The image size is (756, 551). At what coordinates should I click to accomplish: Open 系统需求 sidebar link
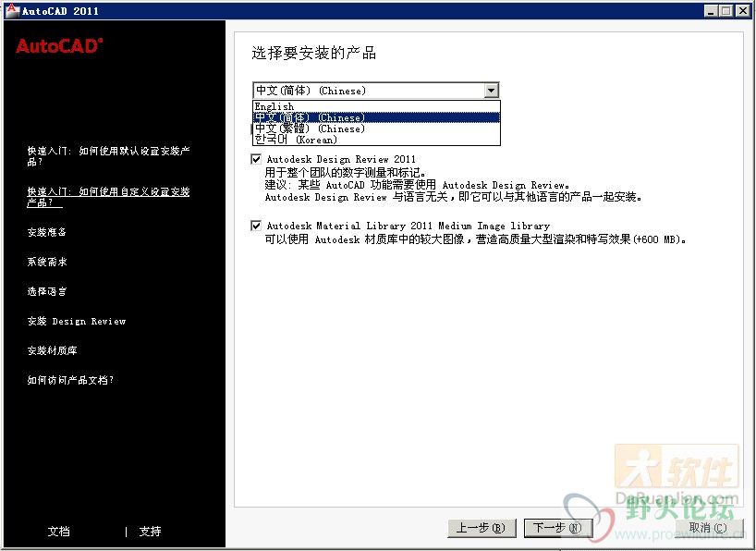(x=47, y=262)
